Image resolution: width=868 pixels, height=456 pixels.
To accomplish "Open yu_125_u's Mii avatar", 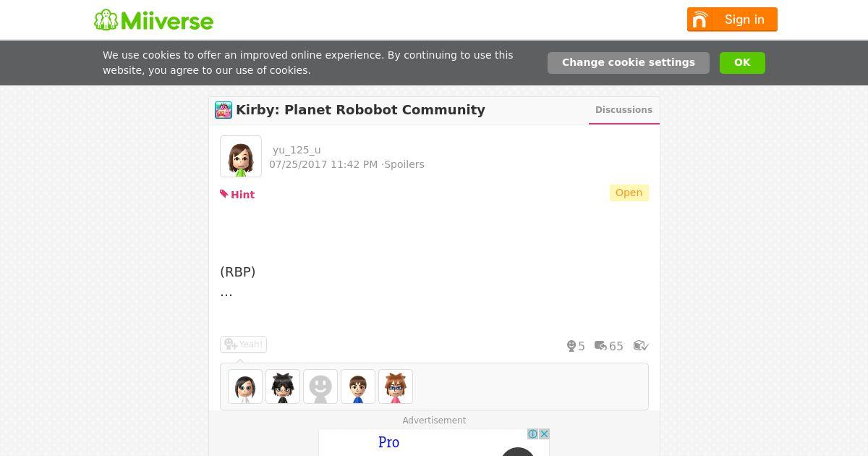I will pyautogui.click(x=241, y=156).
